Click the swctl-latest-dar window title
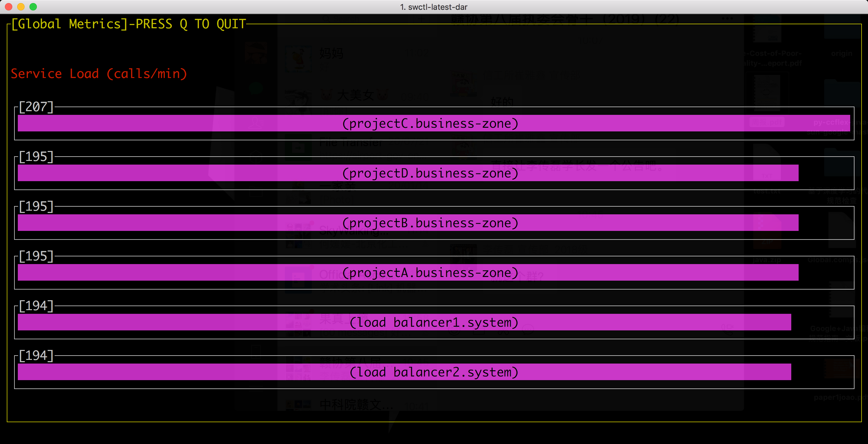The width and height of the screenshot is (868, 444). click(x=434, y=7)
